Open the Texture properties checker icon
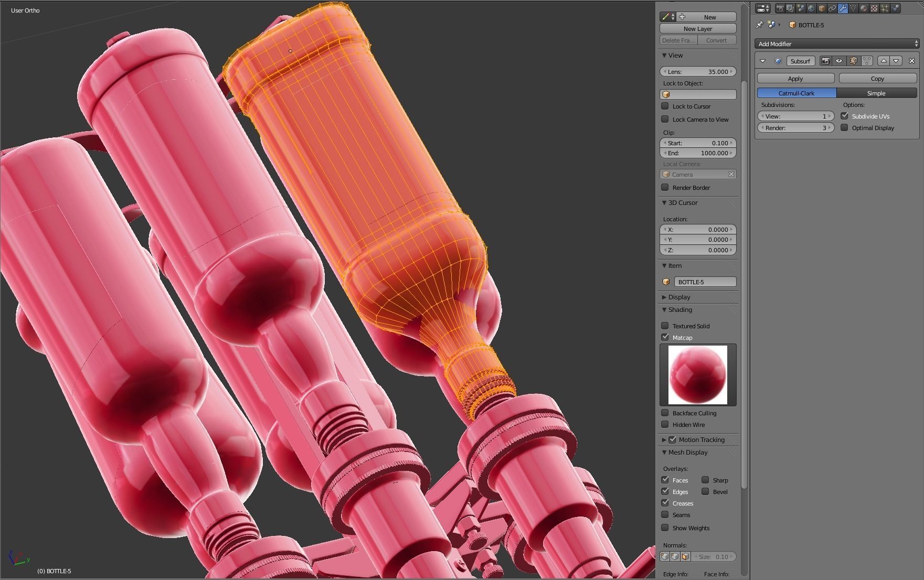Image resolution: width=924 pixels, height=580 pixels. pos(874,8)
